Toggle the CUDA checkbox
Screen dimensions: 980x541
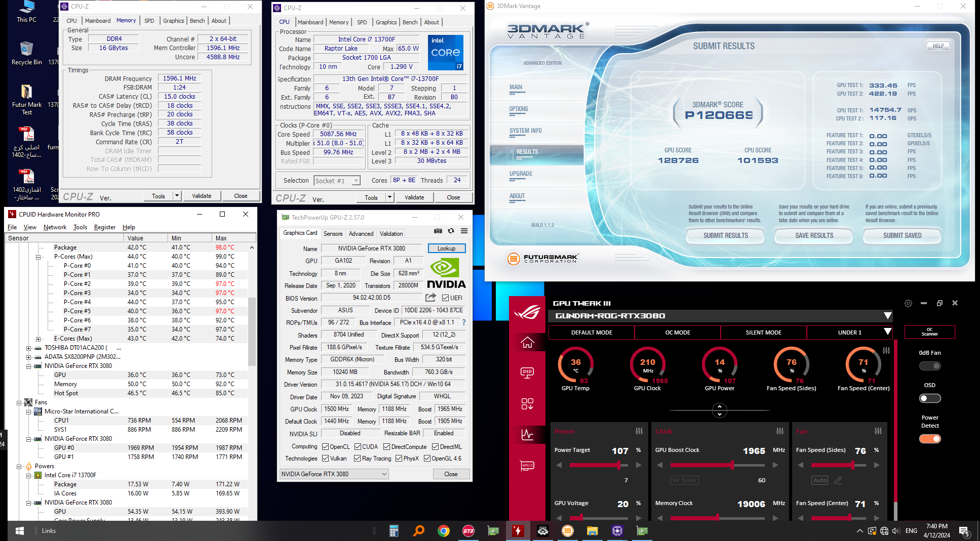pyautogui.click(x=358, y=447)
